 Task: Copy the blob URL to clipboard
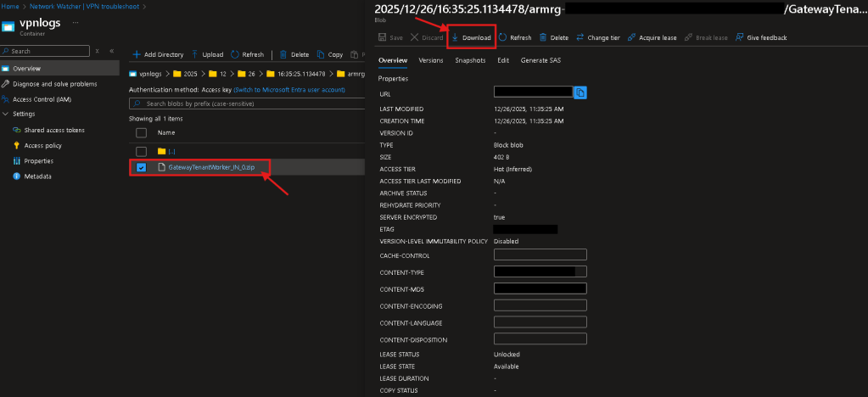point(580,92)
